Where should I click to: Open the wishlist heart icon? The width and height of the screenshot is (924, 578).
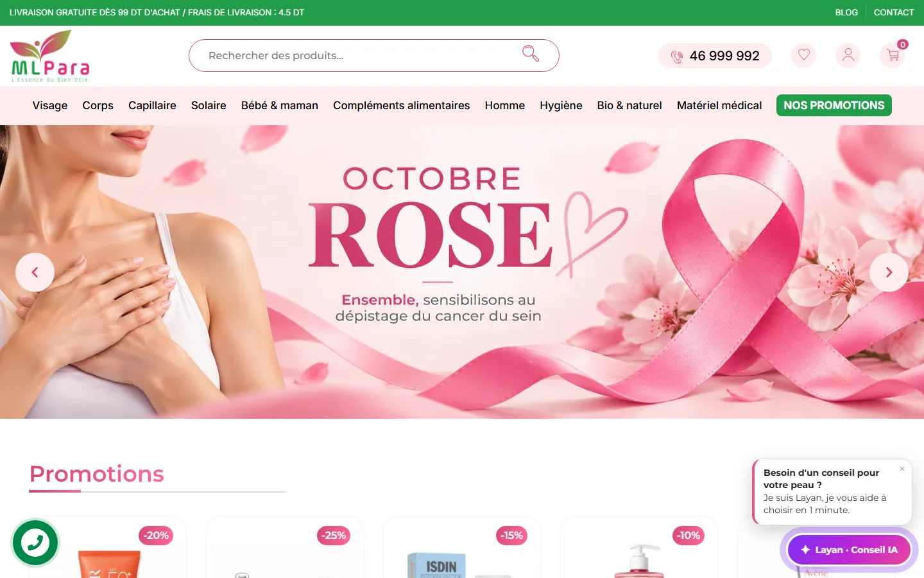pyautogui.click(x=803, y=55)
